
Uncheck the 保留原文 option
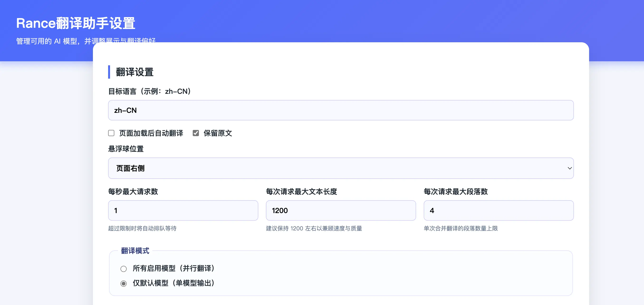196,133
